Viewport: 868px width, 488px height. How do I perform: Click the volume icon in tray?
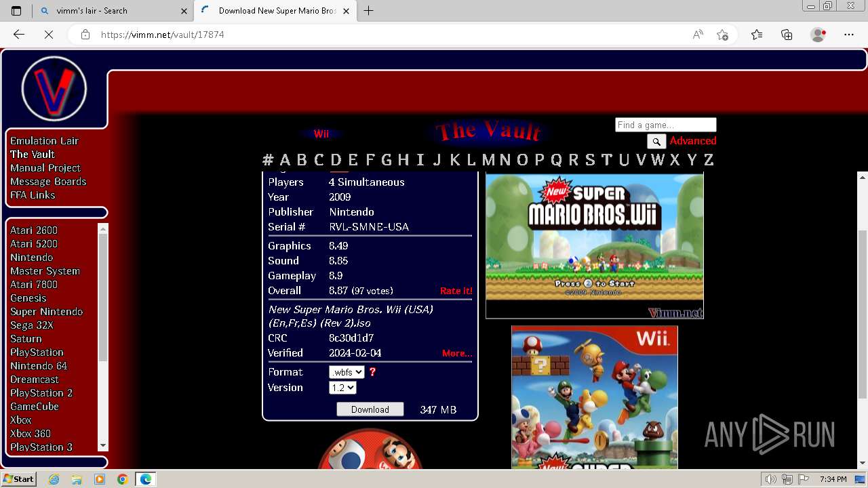(771, 479)
